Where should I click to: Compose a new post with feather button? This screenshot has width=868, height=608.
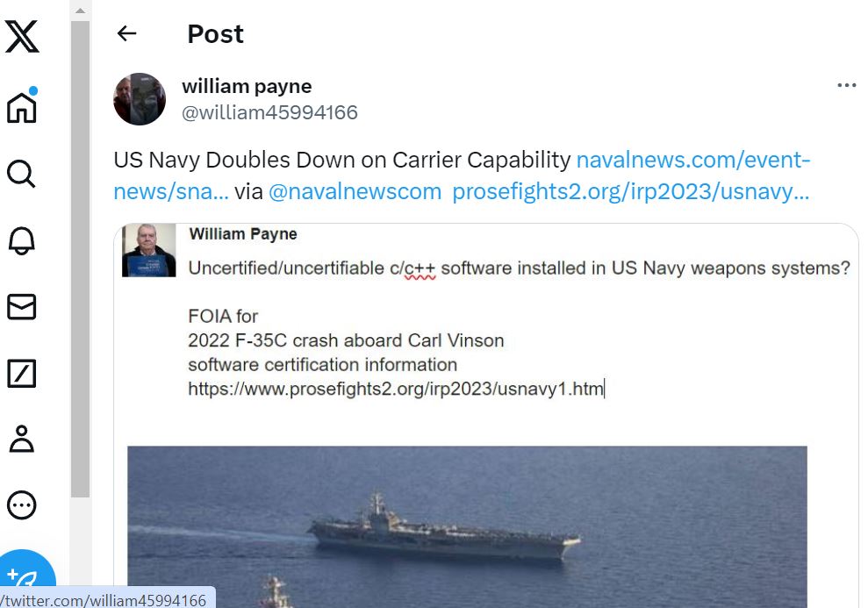25,576
